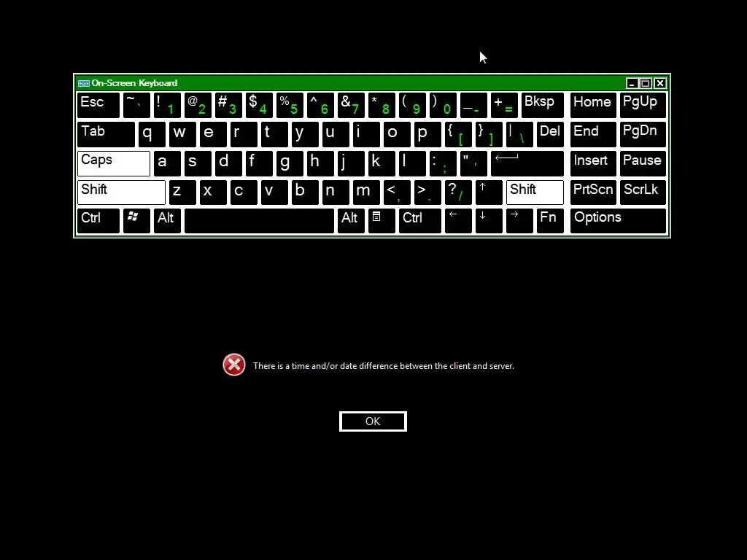
Task: Click the space bar key
Action: (259, 221)
